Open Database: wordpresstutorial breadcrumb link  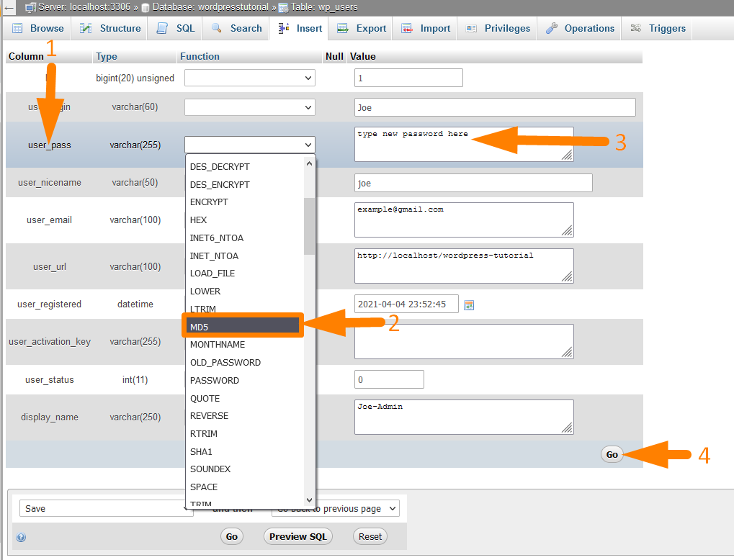click(x=210, y=7)
